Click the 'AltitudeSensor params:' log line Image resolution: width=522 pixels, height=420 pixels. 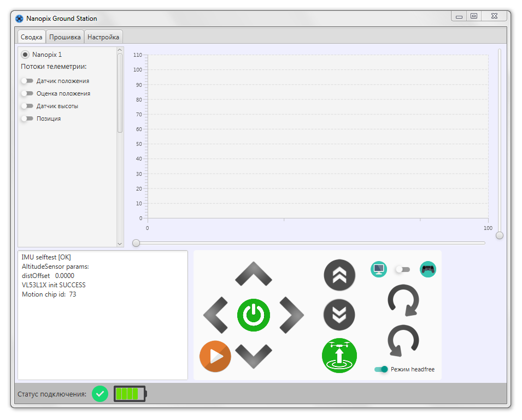[55, 267]
